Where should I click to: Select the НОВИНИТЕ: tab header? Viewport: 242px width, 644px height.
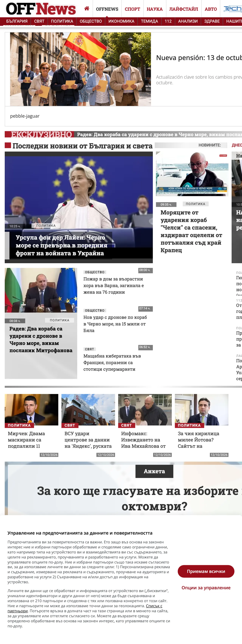pyautogui.click(x=210, y=145)
